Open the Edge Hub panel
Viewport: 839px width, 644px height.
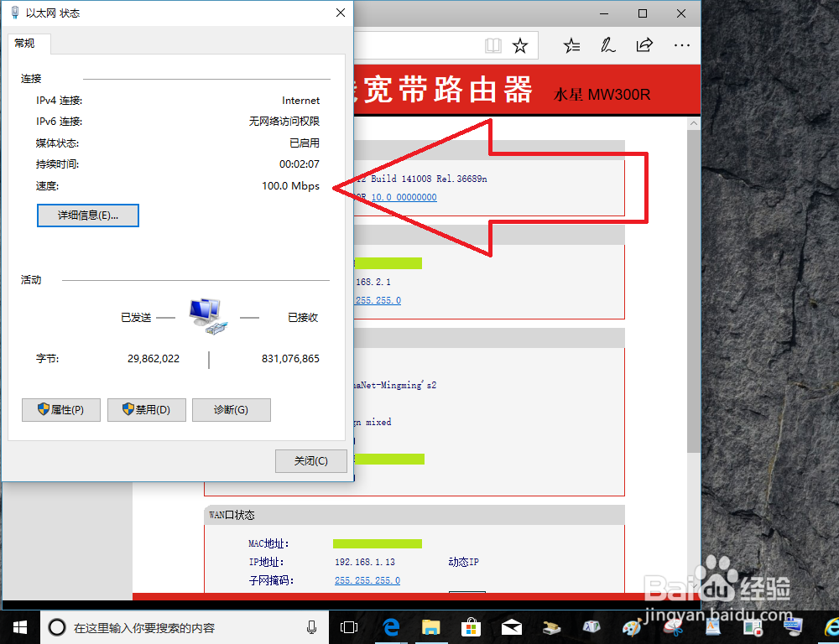(x=571, y=45)
